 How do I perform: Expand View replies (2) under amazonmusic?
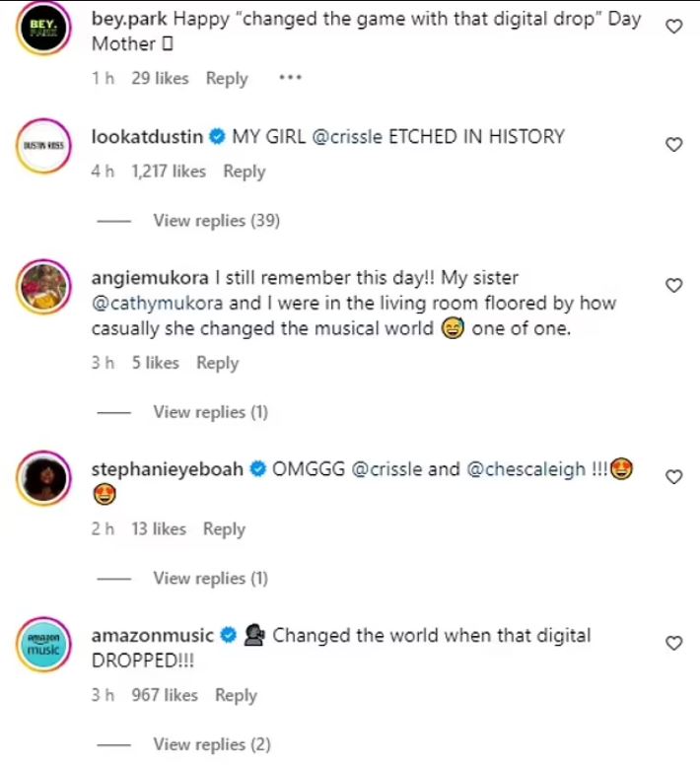tap(211, 744)
